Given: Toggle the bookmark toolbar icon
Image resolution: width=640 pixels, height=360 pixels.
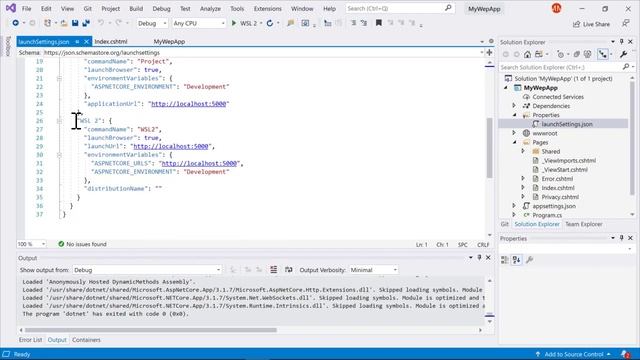Looking at the screenshot, I should 379,23.
